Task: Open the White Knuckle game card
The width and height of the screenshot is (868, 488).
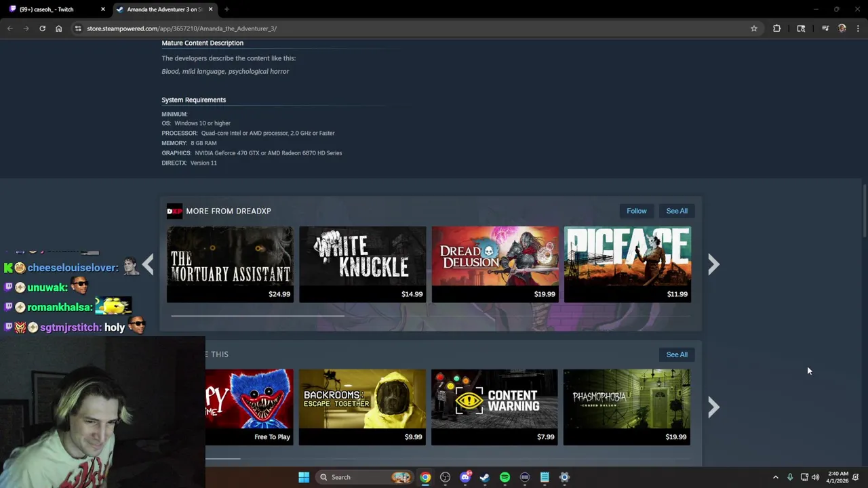Action: pos(363,264)
